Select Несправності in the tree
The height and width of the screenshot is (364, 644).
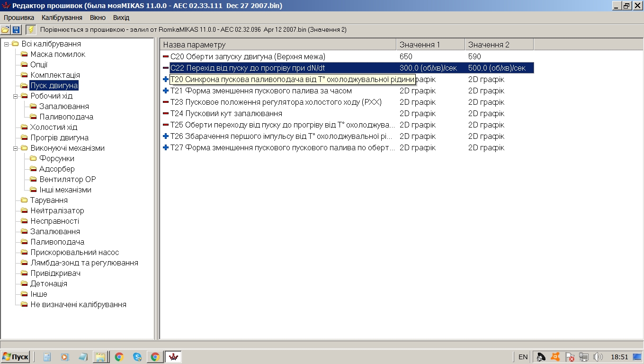54,221
